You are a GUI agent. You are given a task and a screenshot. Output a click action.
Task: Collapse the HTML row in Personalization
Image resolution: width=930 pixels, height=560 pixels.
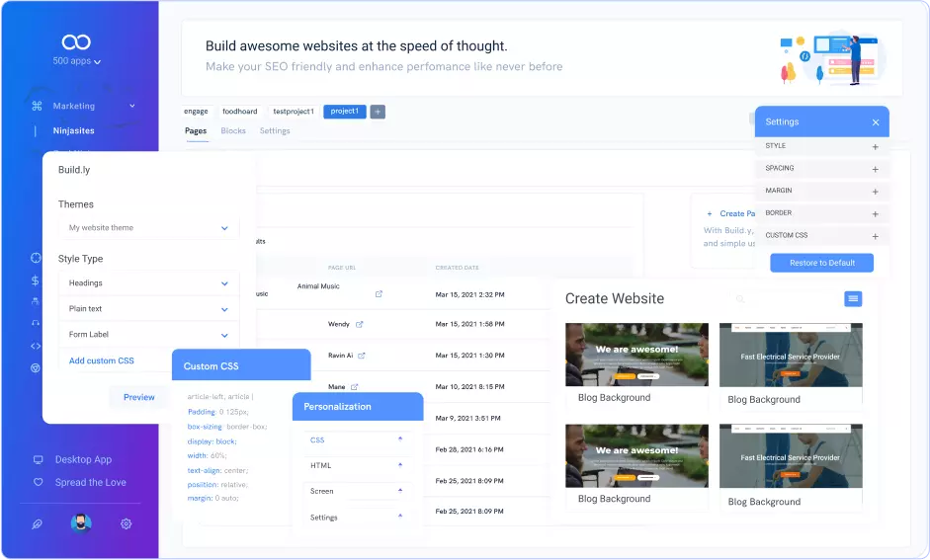click(400, 464)
